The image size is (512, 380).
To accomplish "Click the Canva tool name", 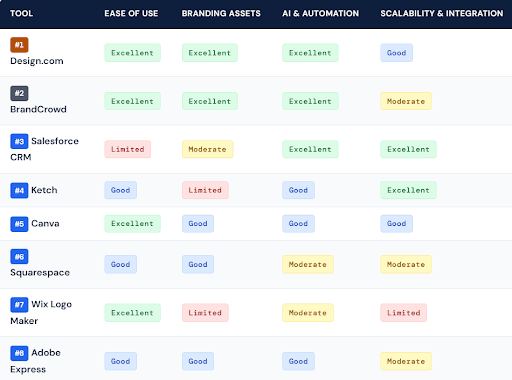I will [x=45, y=223].
